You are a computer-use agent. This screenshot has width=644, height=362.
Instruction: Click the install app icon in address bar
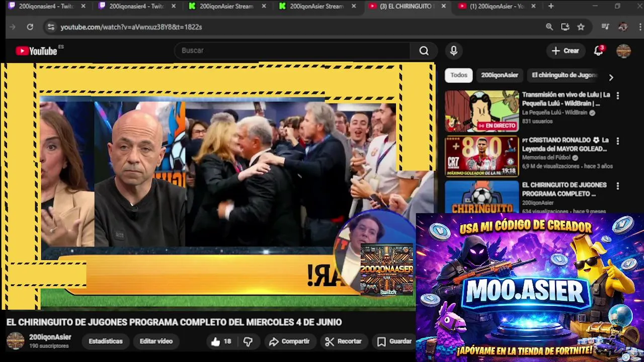coord(565,27)
